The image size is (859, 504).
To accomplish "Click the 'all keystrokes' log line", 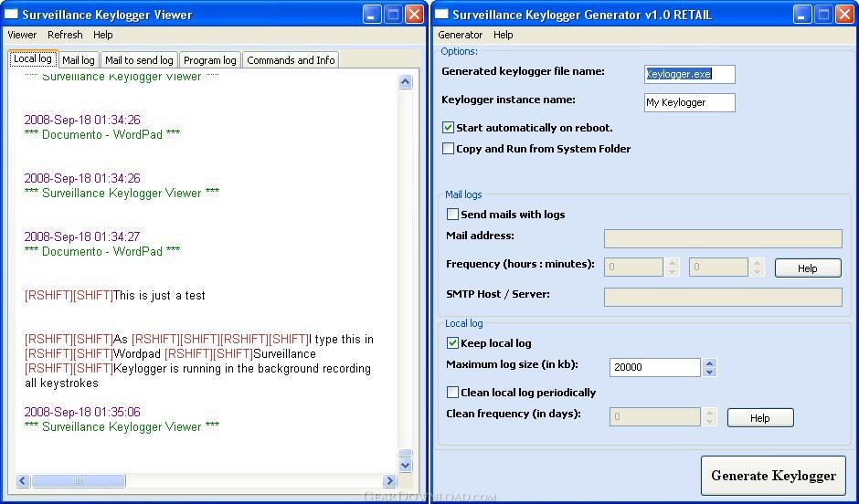I will click(x=61, y=383).
